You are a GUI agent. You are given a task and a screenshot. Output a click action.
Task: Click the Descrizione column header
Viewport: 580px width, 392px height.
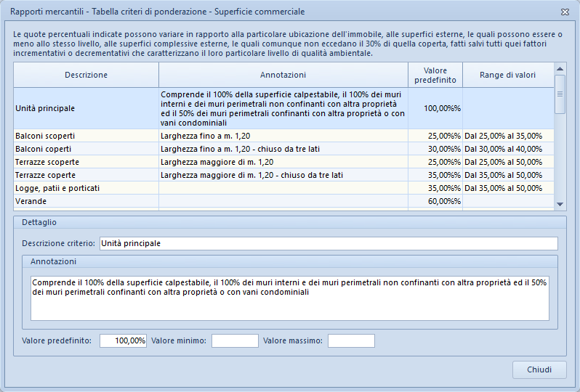[86, 75]
